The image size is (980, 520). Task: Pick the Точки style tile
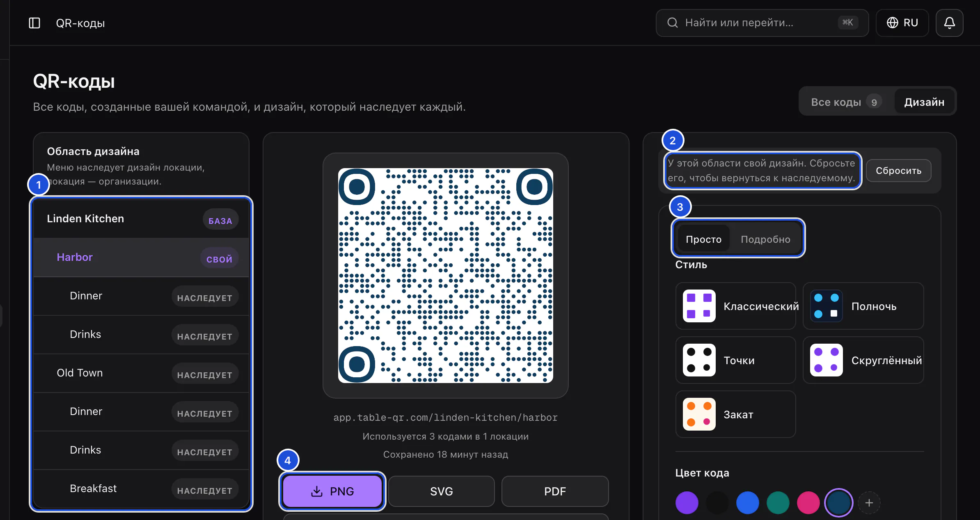[735, 360]
